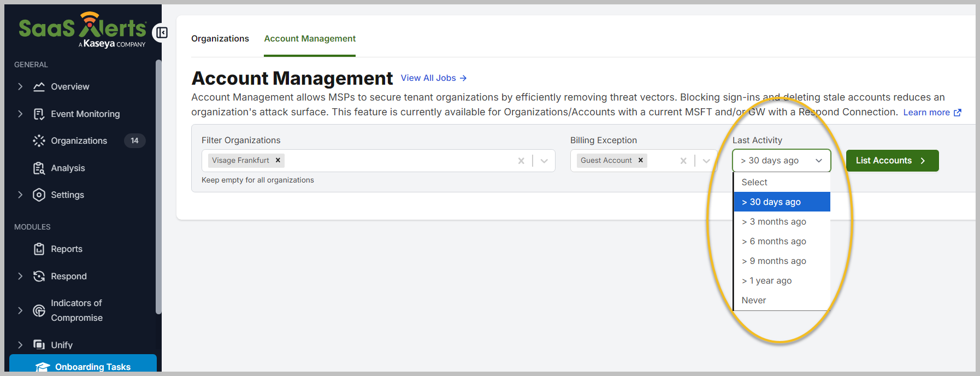Viewport: 980px width, 376px height.
Task: Click the Overview chart icon
Action: click(39, 87)
